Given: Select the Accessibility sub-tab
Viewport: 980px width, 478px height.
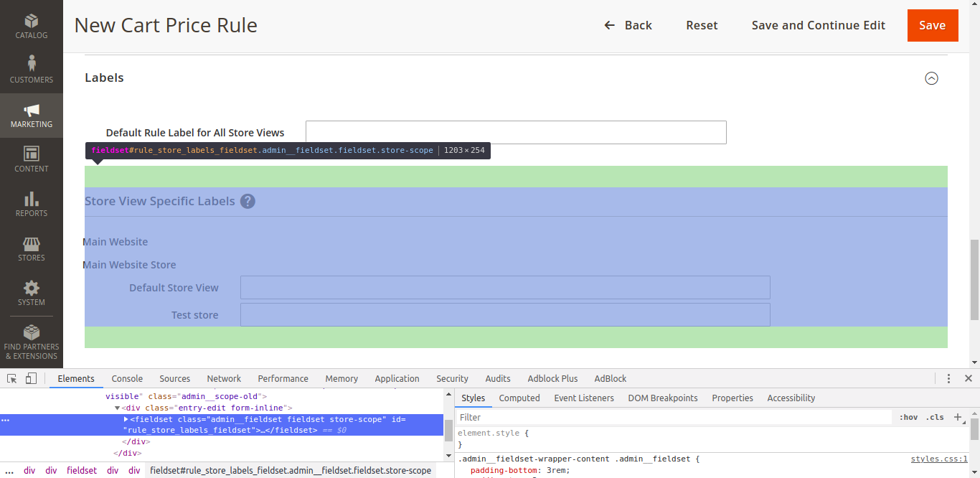Looking at the screenshot, I should click(791, 398).
